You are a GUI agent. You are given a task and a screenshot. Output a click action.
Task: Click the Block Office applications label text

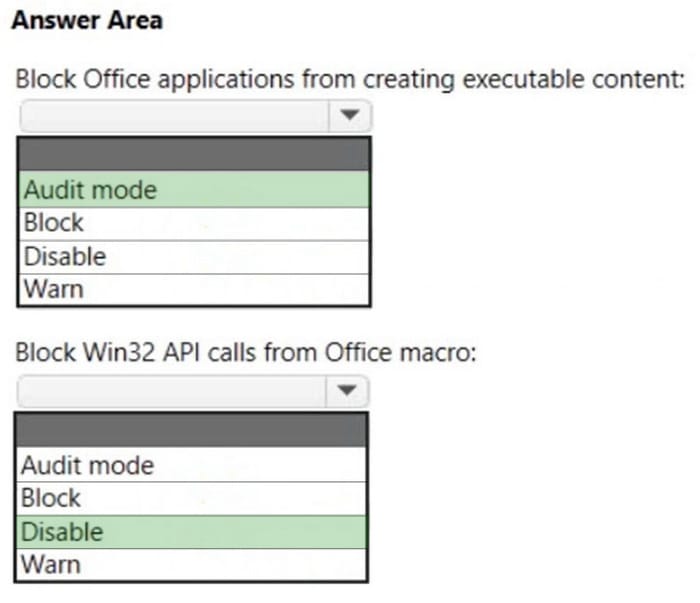(350, 79)
